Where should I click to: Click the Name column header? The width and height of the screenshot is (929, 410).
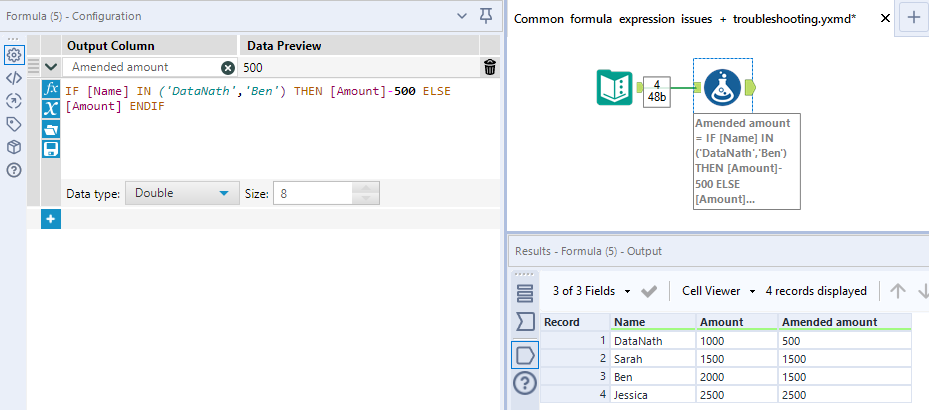pos(653,322)
